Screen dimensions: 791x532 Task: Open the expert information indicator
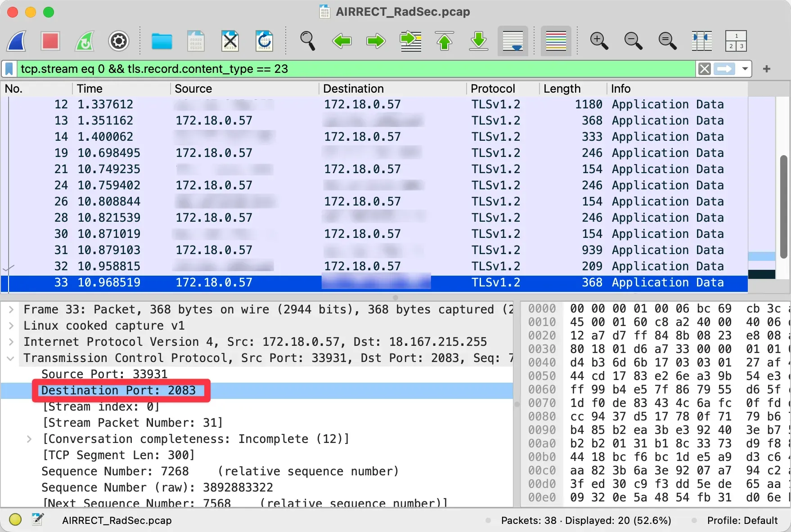click(x=15, y=520)
